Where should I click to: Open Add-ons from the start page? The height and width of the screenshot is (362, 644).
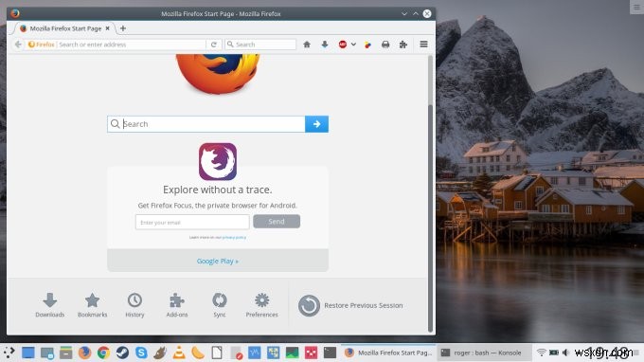[177, 305]
